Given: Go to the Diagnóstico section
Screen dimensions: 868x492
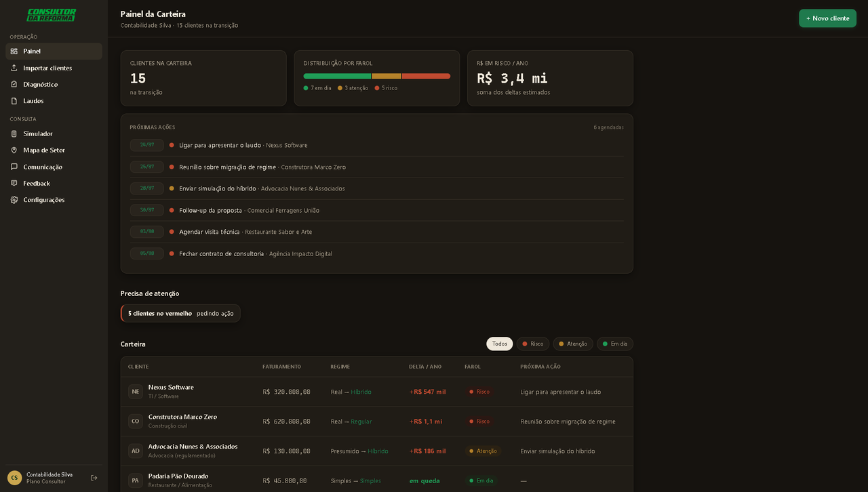Looking at the screenshot, I should pos(54,84).
